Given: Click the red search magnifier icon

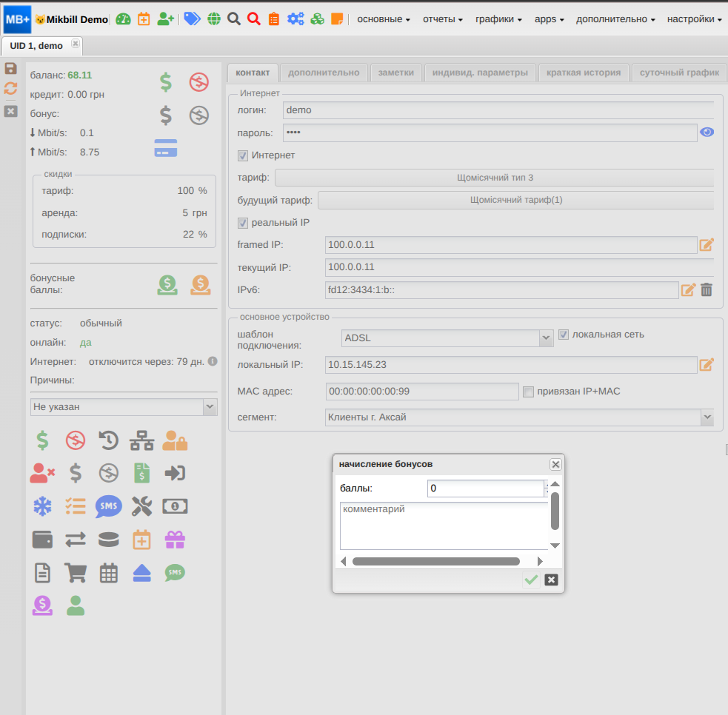Looking at the screenshot, I should 253,19.
